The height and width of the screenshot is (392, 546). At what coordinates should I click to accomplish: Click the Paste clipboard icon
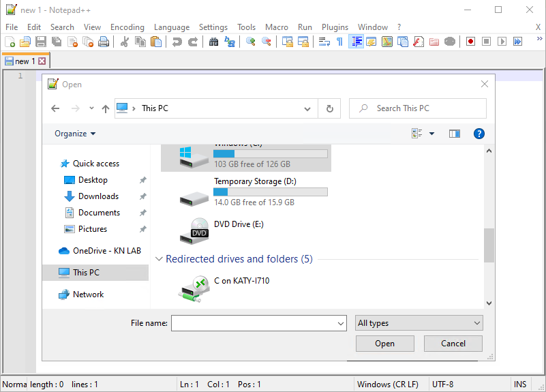pos(156,42)
